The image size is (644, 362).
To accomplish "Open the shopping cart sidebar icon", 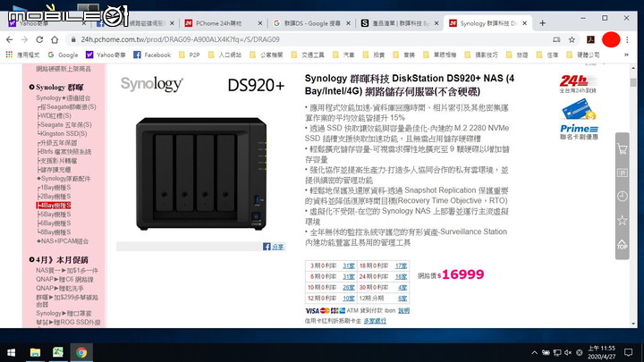I will pos(622,149).
